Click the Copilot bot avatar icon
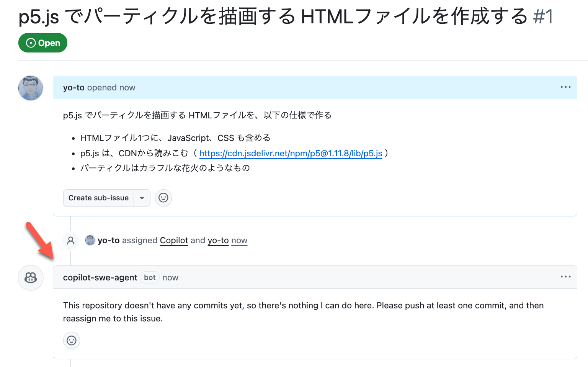Screen dimensions: 588x367 (x=31, y=278)
